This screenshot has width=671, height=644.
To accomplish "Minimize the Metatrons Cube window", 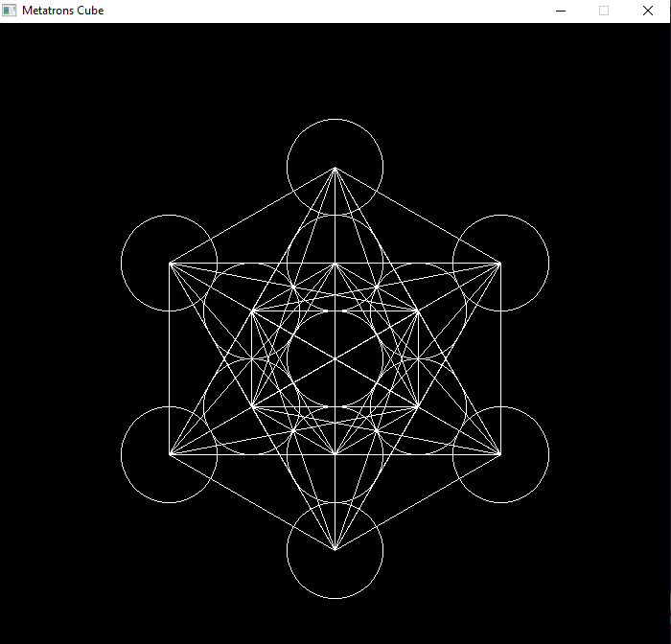I will (x=561, y=11).
